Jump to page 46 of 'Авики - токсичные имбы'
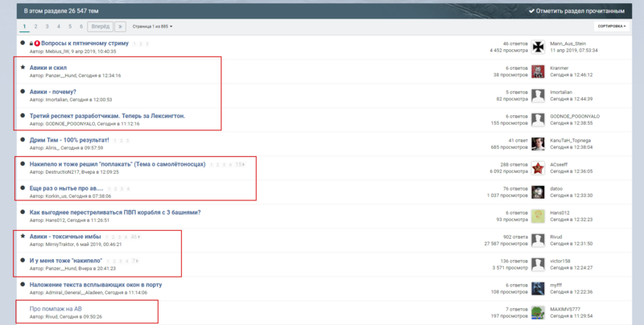 [134, 237]
